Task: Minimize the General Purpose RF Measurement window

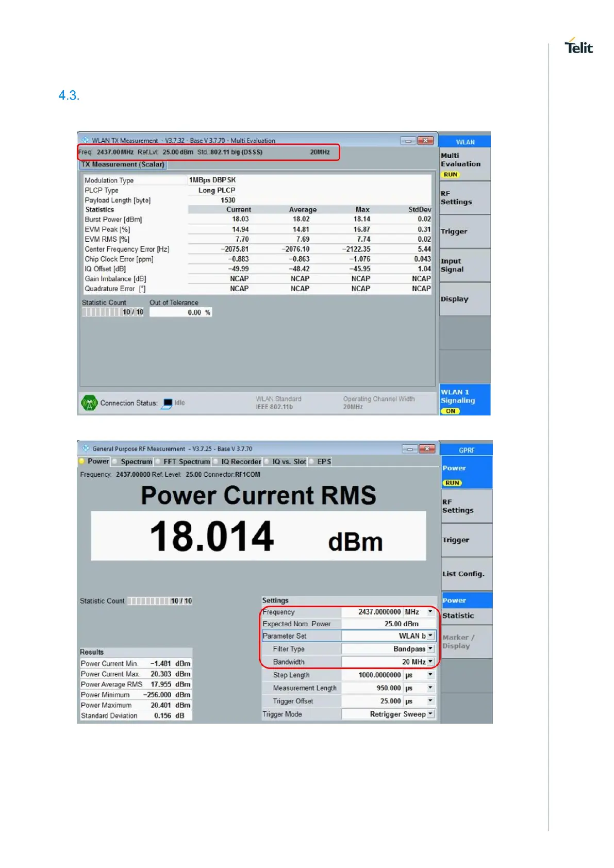Action: pyautogui.click(x=410, y=448)
